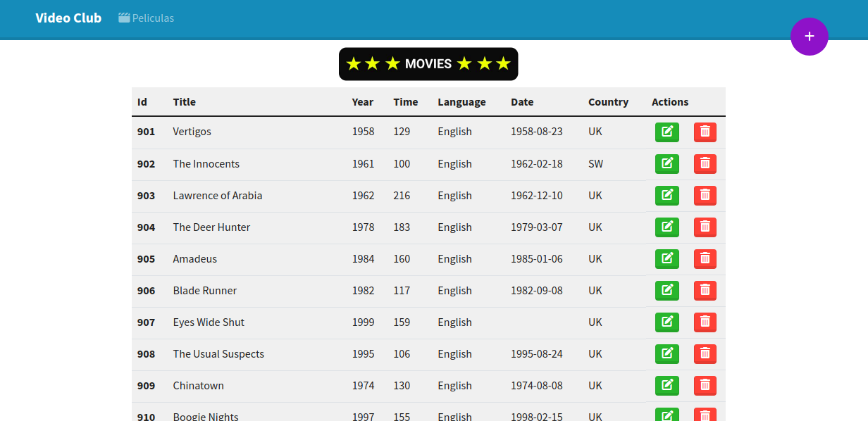Click the Eyes Wide Shut title
Screen dimensions: 868x421
tap(209, 322)
